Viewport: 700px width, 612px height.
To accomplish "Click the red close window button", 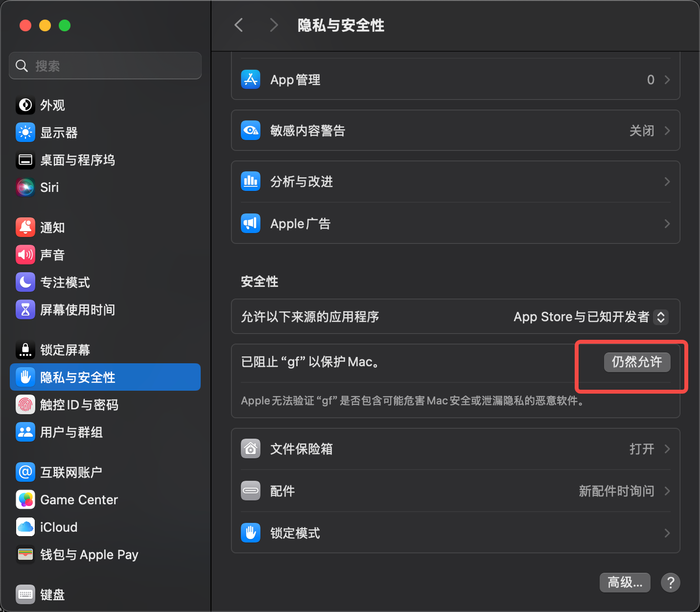I will pos(25,25).
